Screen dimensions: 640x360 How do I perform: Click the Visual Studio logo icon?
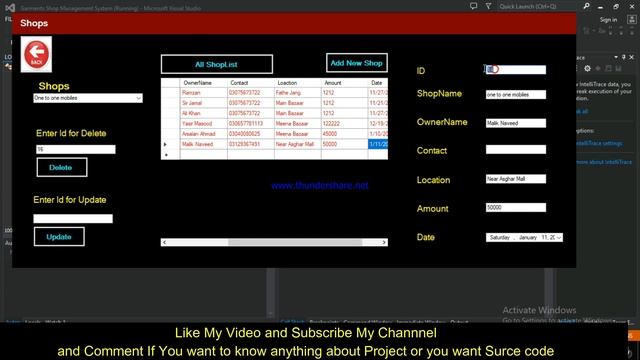pyautogui.click(x=10, y=7)
